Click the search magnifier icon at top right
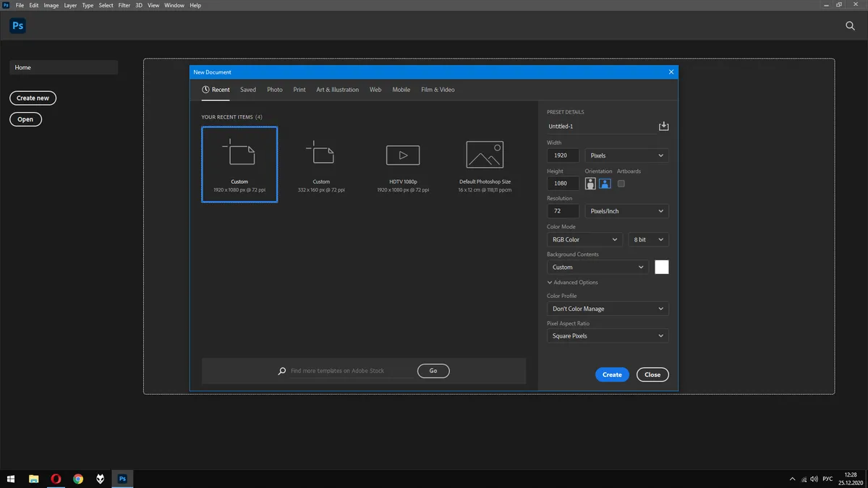The image size is (868, 488). pyautogui.click(x=851, y=25)
